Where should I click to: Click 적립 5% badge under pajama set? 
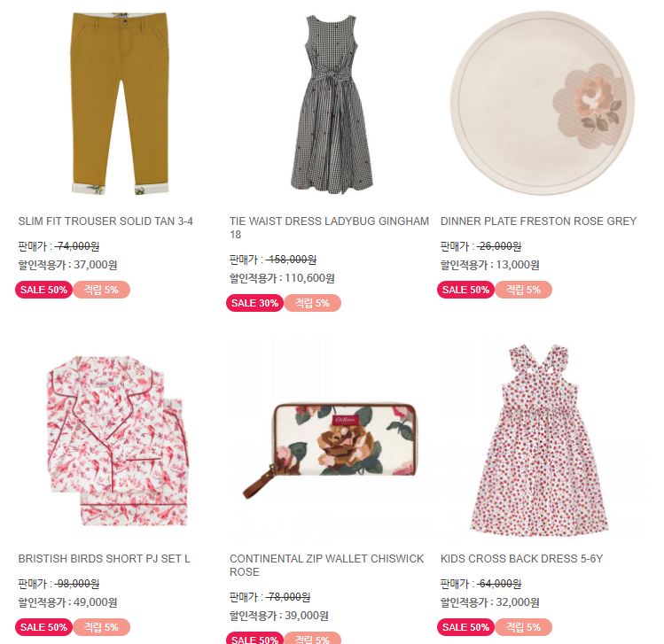(x=102, y=627)
